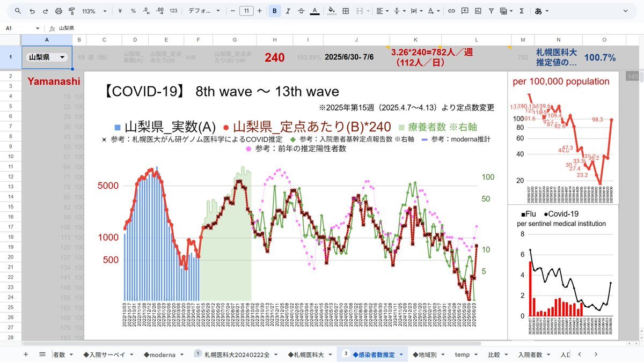
Task: Switch to the 札幌医科大20240222全 sheet tab
Action: coord(236,354)
